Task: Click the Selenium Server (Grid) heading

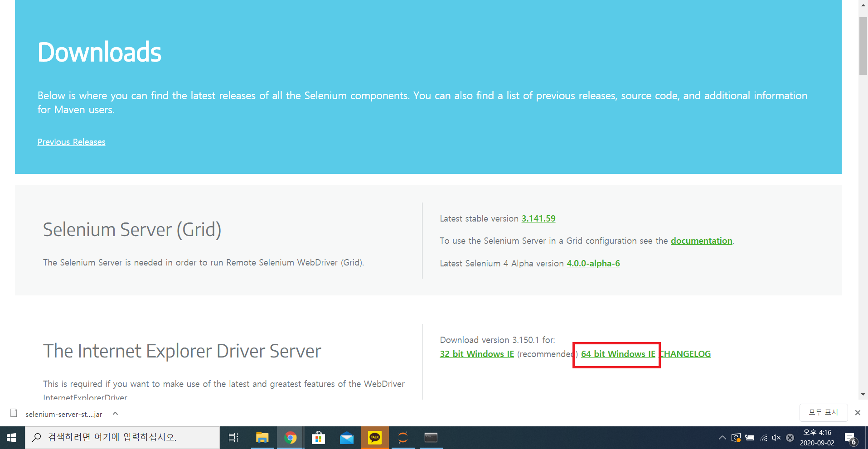Action: [132, 230]
